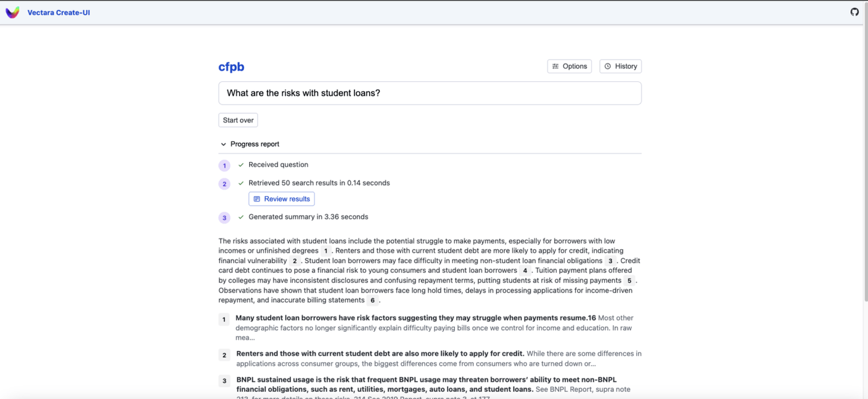The width and height of the screenshot is (868, 399).
Task: Click inline citation 1 in summary
Action: (325, 251)
